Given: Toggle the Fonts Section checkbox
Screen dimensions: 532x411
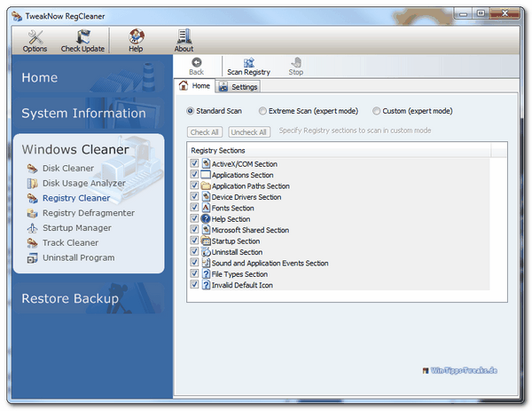Looking at the screenshot, I should click(194, 207).
